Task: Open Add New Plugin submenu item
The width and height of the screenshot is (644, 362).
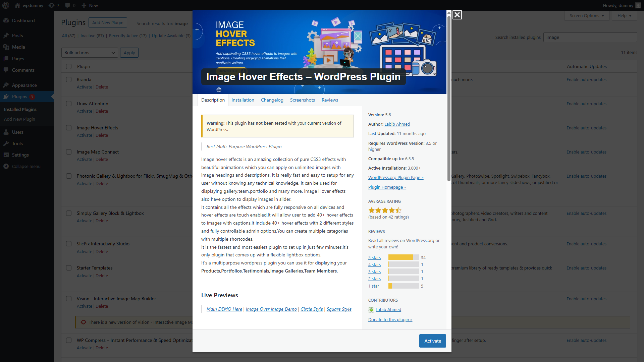Action: [19, 119]
